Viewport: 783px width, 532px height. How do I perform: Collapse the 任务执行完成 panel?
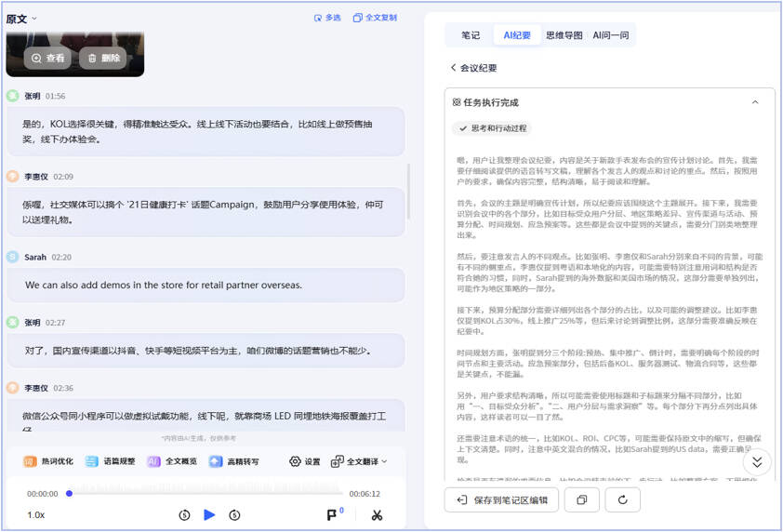point(755,102)
